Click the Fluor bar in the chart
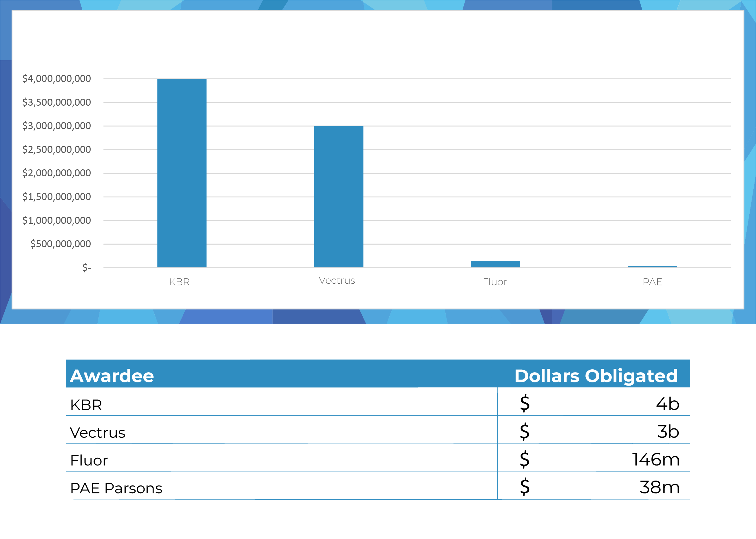Image resolution: width=756 pixels, height=539 pixels. tap(495, 264)
